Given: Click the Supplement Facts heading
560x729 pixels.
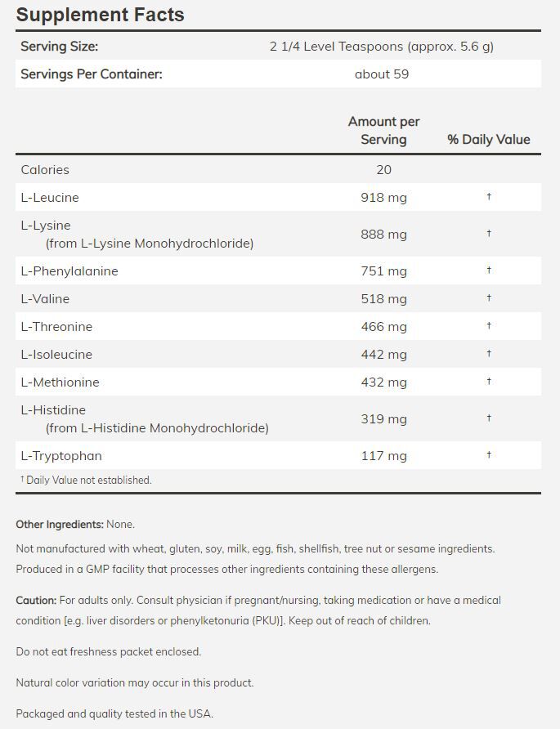Looking at the screenshot, I should 100,15.
